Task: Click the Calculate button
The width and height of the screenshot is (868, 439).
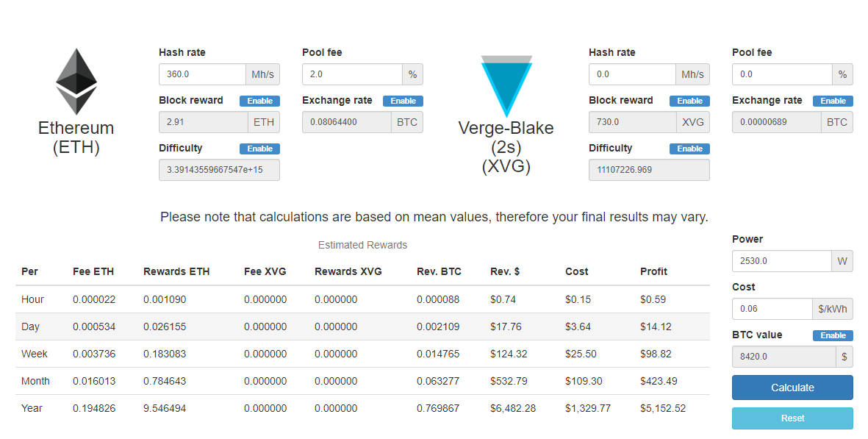Action: click(x=793, y=388)
